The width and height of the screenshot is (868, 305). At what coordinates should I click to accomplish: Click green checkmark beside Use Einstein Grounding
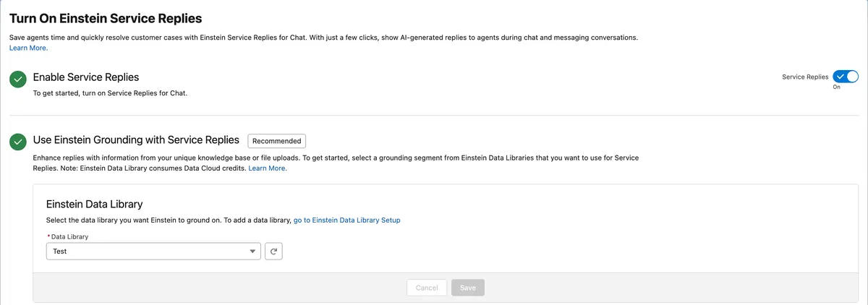(x=18, y=142)
